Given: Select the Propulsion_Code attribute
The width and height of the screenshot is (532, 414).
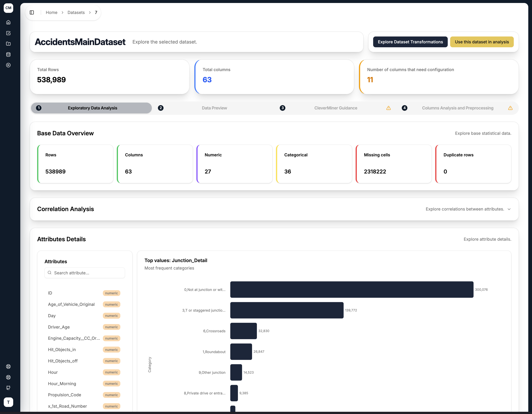Looking at the screenshot, I should (x=84, y=395).
